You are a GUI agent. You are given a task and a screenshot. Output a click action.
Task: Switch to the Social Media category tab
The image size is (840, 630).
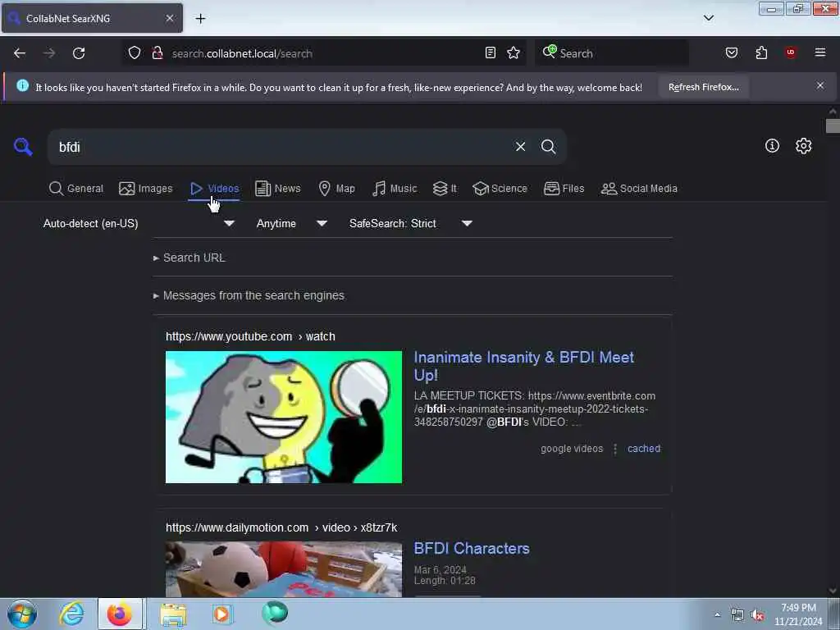(639, 189)
